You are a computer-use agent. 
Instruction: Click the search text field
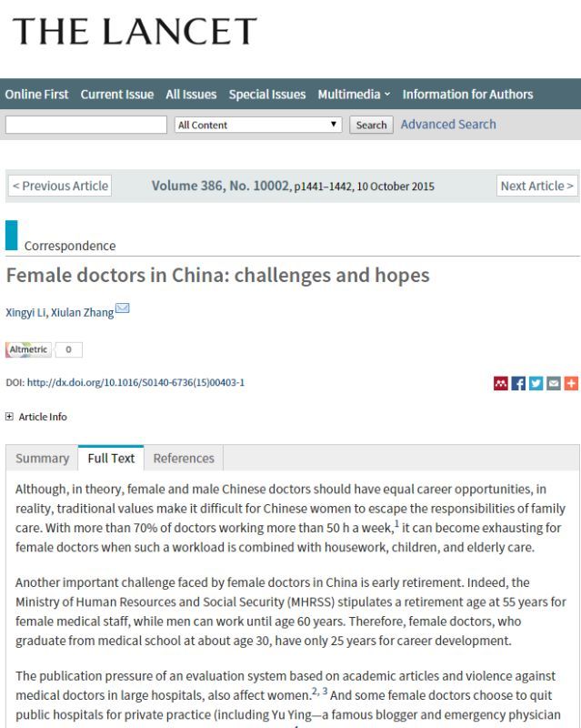[86, 125]
